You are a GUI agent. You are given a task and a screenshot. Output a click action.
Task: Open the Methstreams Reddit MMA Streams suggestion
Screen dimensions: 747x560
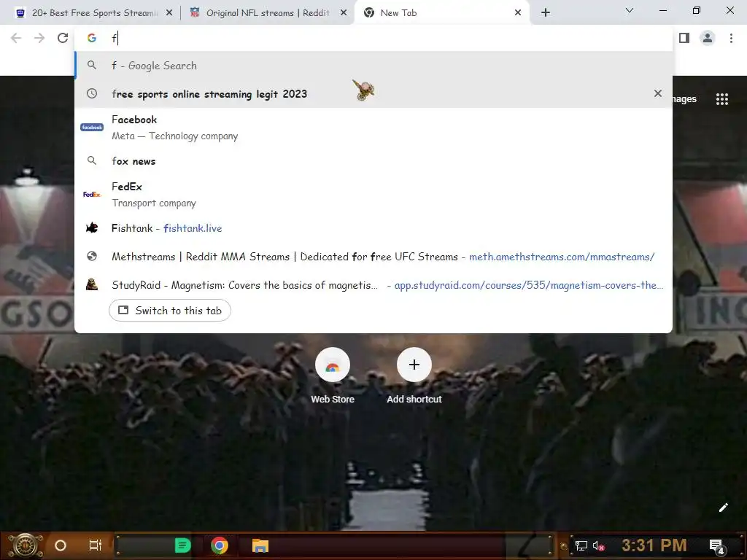pyautogui.click(x=373, y=257)
